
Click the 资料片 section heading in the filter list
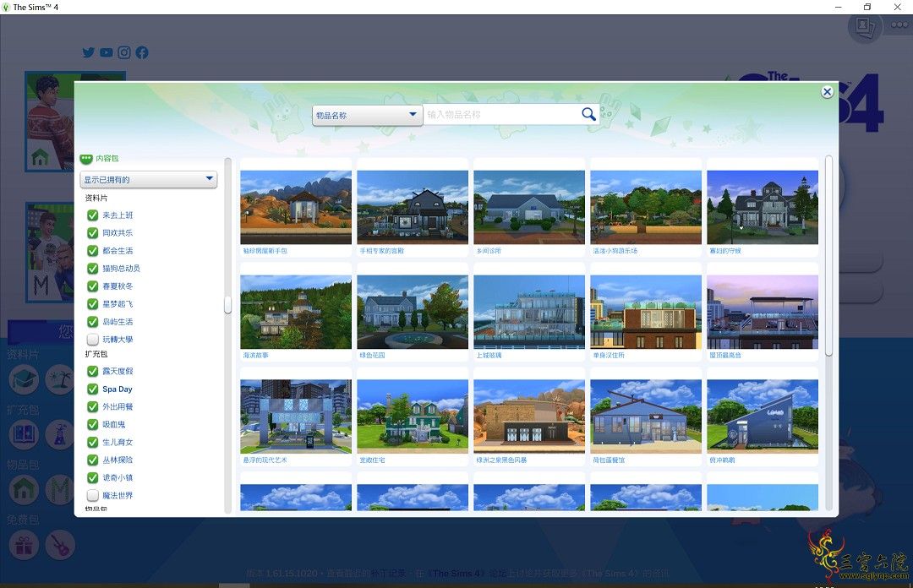coord(96,198)
